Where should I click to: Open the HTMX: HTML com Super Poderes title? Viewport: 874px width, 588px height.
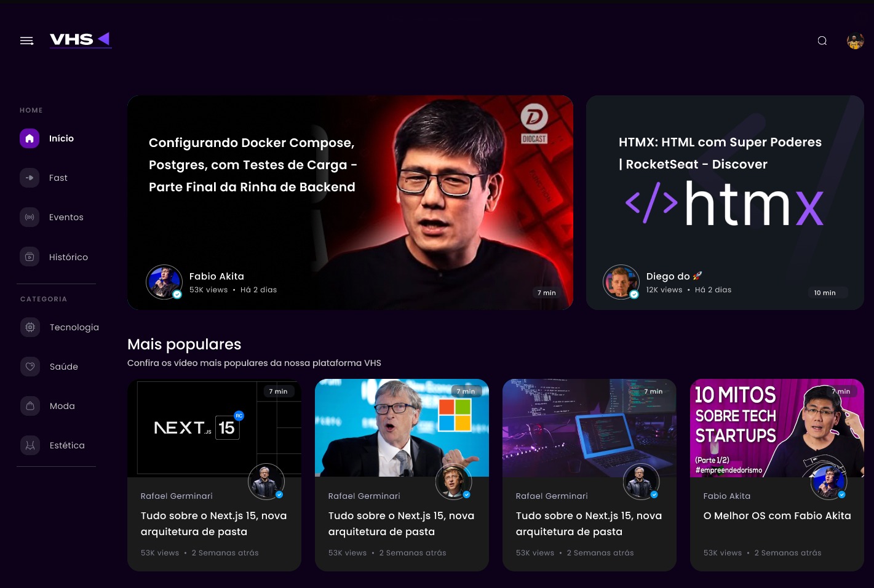[720, 153]
